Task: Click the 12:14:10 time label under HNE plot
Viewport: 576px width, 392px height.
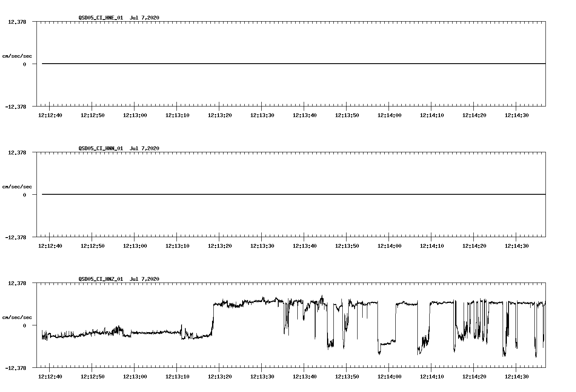Action: click(432, 115)
